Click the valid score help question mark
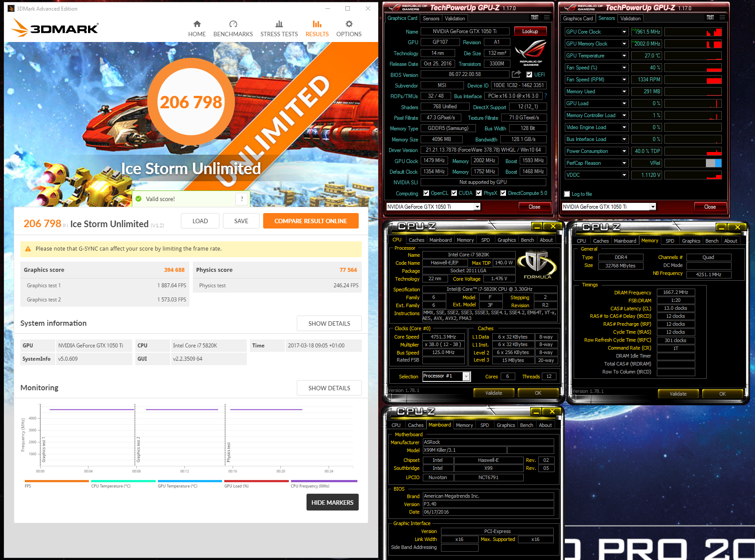 point(241,199)
